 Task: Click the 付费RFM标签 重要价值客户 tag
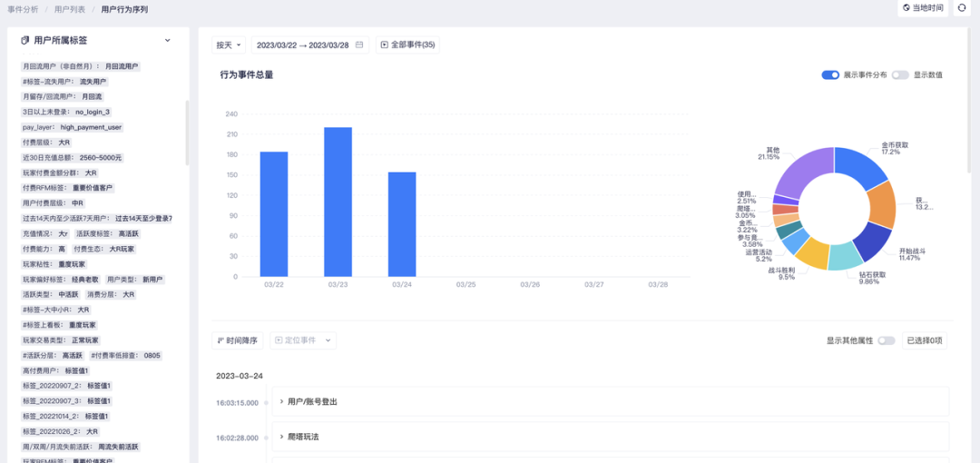tap(68, 188)
